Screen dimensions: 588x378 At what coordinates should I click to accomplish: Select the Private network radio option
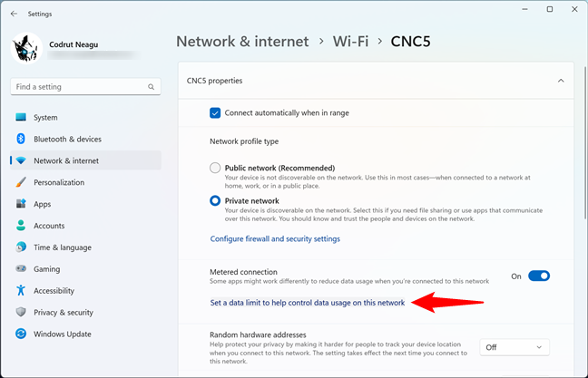[x=215, y=201]
